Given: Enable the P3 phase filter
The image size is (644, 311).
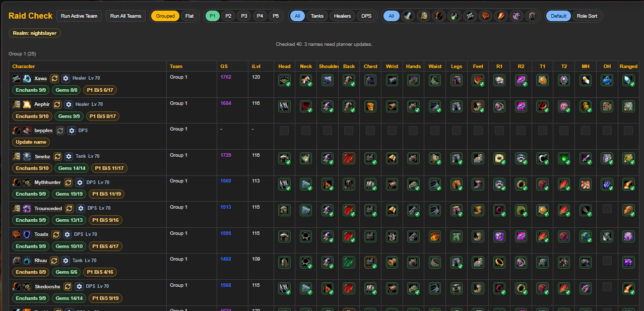Looking at the screenshot, I should pos(244,16).
